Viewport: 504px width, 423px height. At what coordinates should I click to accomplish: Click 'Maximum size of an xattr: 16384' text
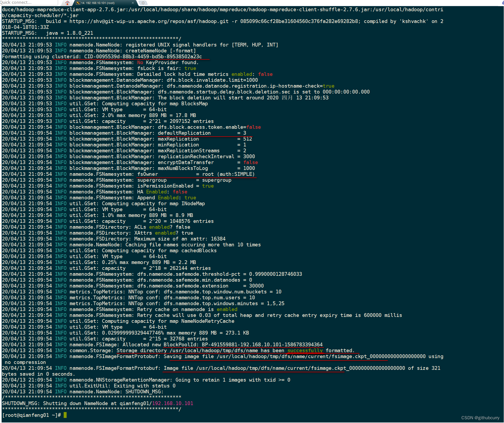point(180,239)
